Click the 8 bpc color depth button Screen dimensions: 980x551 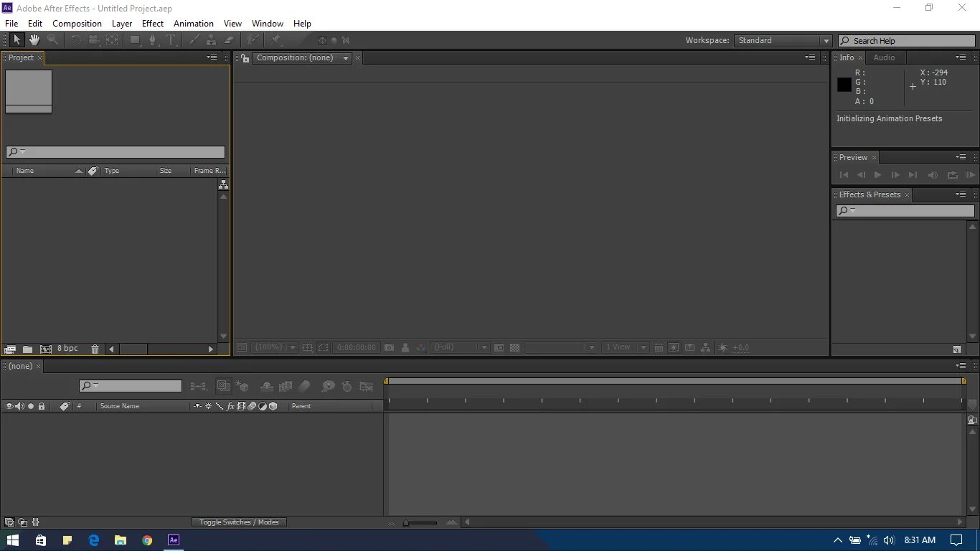(67, 349)
